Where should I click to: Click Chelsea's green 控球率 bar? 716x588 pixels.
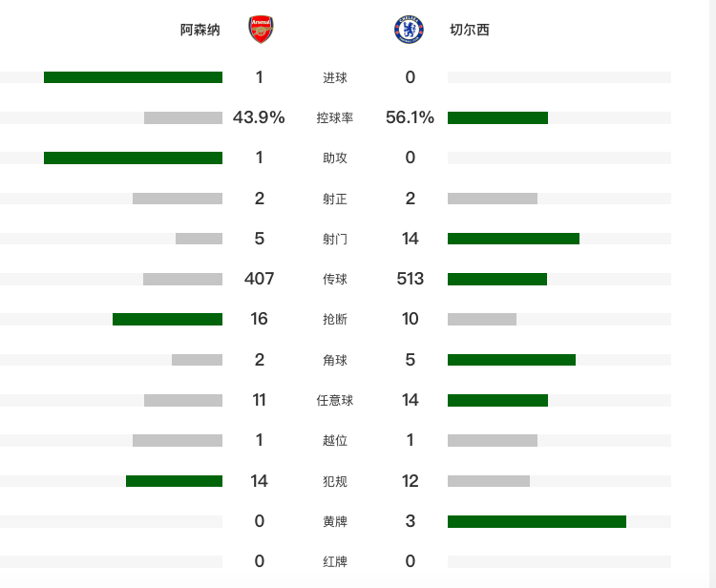tap(497, 117)
